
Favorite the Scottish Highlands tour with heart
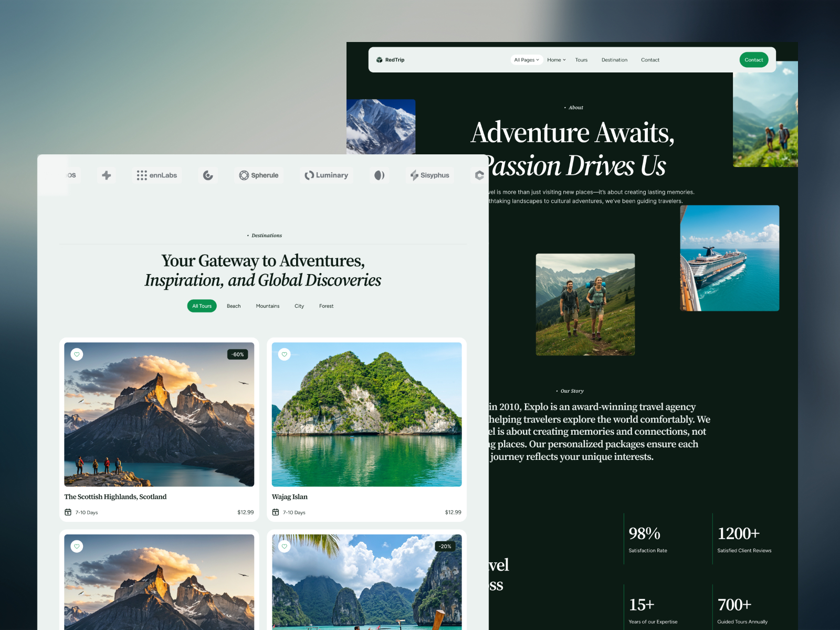[77, 354]
